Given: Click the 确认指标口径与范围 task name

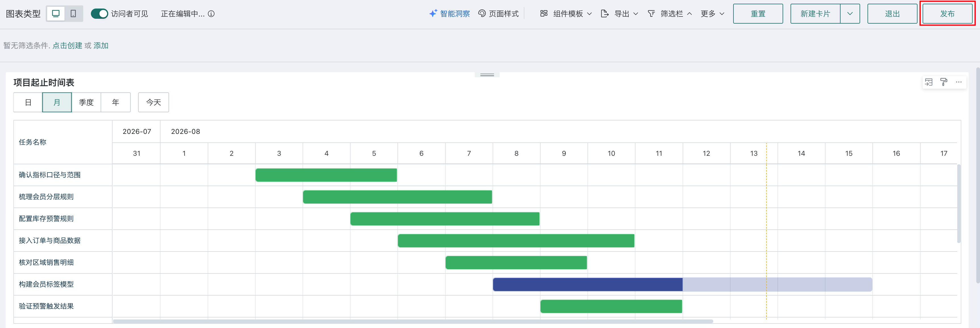Looking at the screenshot, I should pyautogui.click(x=50, y=175).
